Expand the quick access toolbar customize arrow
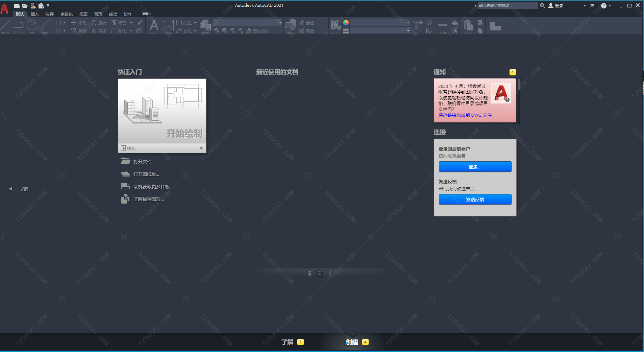This screenshot has width=644, height=352. click(x=48, y=6)
